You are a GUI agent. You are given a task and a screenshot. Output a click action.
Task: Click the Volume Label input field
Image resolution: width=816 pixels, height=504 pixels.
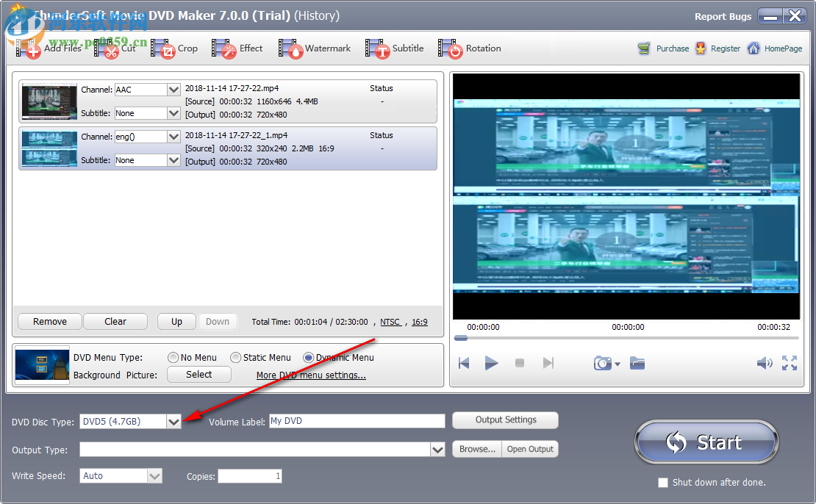(357, 420)
